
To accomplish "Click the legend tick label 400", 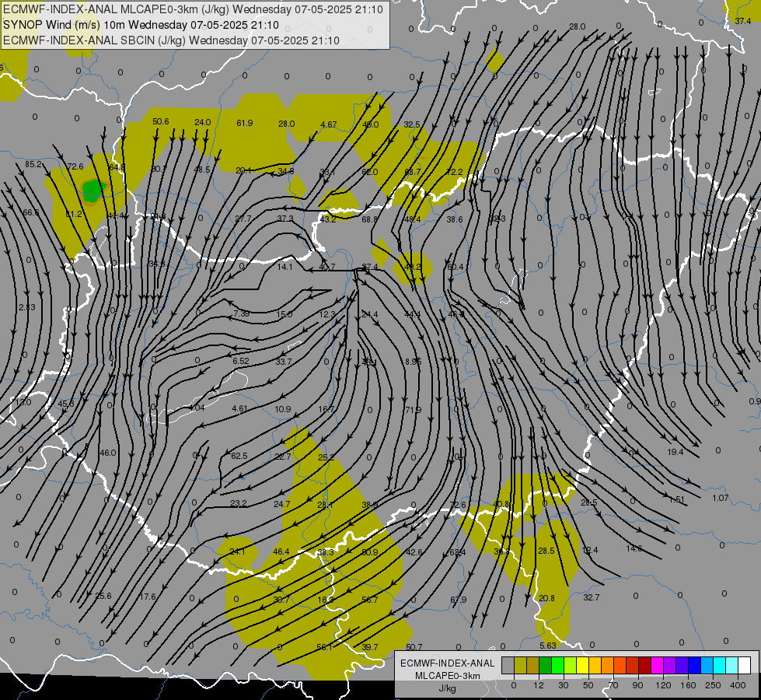I will tap(738, 685).
